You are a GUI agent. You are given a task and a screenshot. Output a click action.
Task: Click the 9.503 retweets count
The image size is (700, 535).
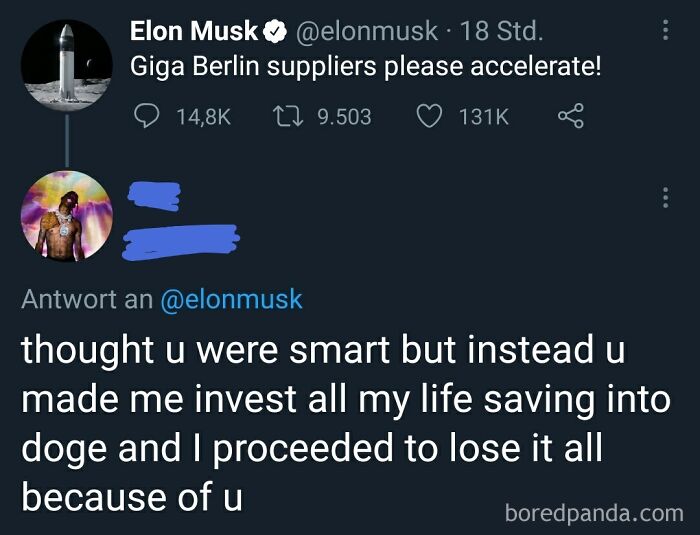click(344, 117)
